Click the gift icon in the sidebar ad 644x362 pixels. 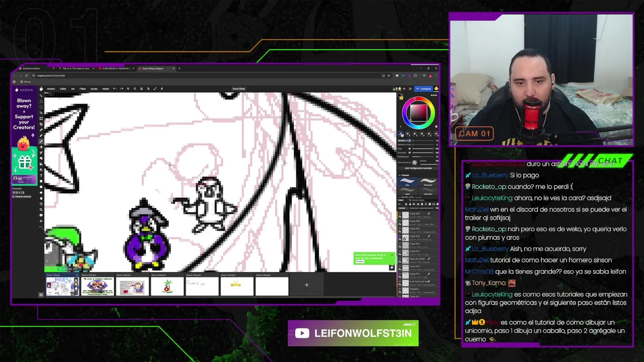[x=24, y=162]
